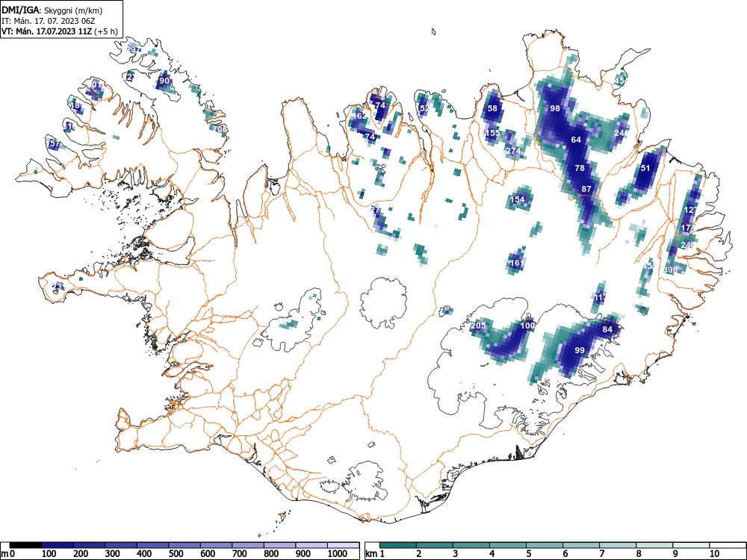Viewport: 747px width, 560px height.
Task: Click visibility value 274 on map
Action: click(513, 151)
